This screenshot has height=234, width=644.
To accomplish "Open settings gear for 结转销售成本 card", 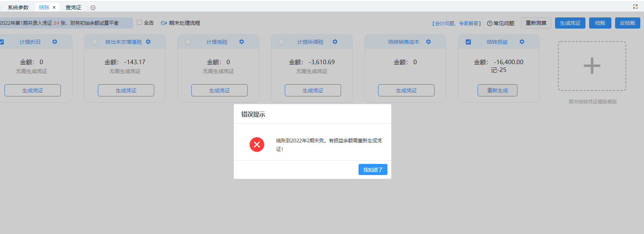I will point(429,42).
